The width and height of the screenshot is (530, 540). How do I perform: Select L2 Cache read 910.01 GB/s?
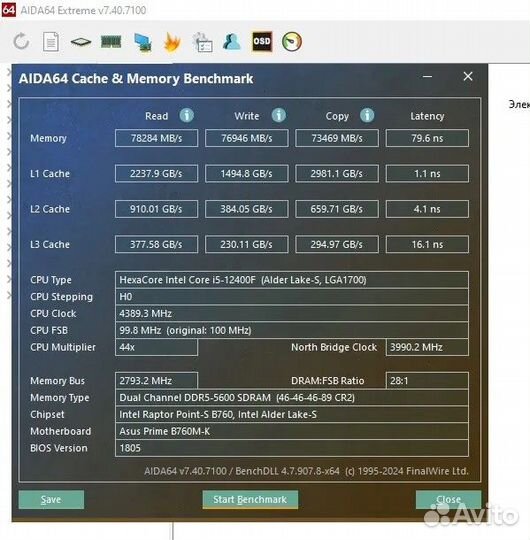coord(156,209)
